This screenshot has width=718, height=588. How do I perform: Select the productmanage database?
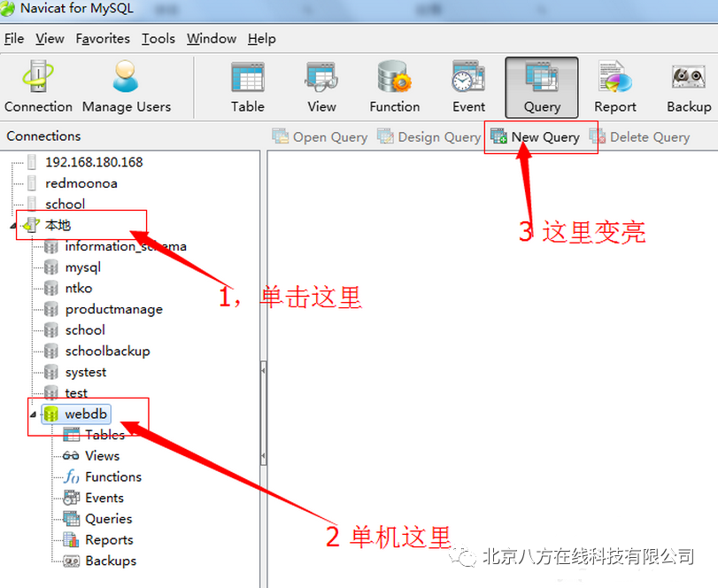pyautogui.click(x=113, y=310)
